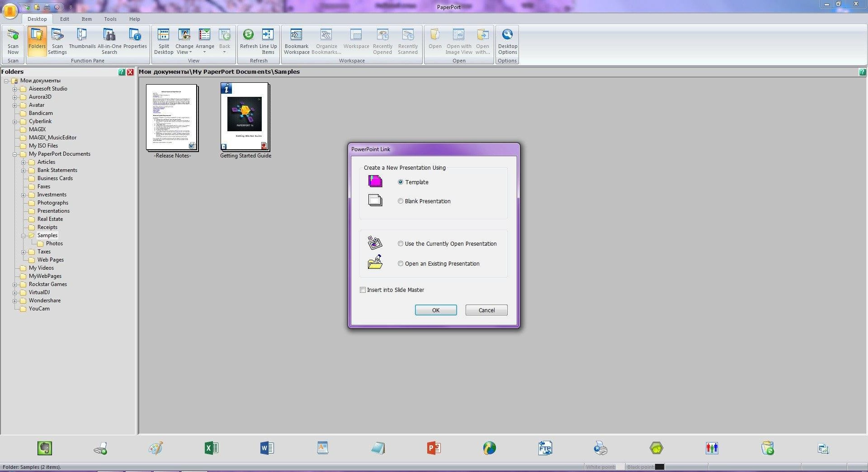Open the Arrange dropdown

pos(205,41)
